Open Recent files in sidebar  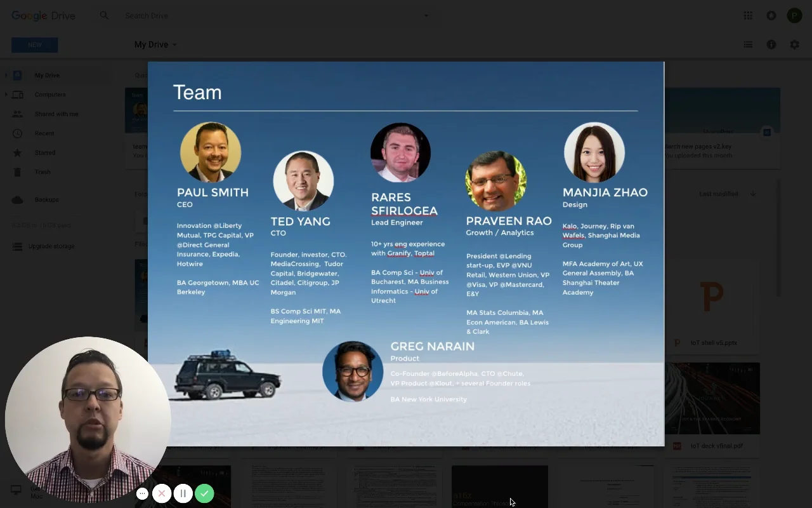pyautogui.click(x=44, y=133)
